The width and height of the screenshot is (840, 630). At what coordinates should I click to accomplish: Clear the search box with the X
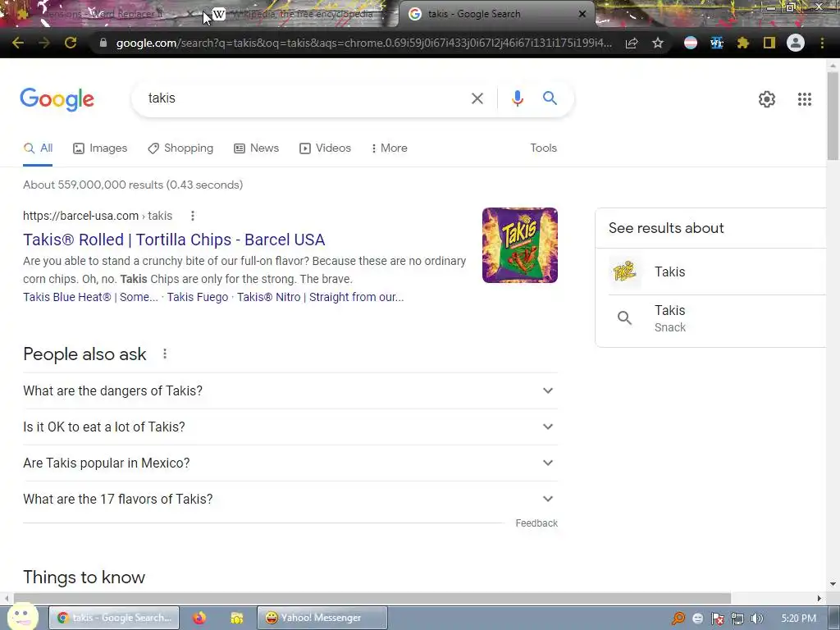click(477, 98)
